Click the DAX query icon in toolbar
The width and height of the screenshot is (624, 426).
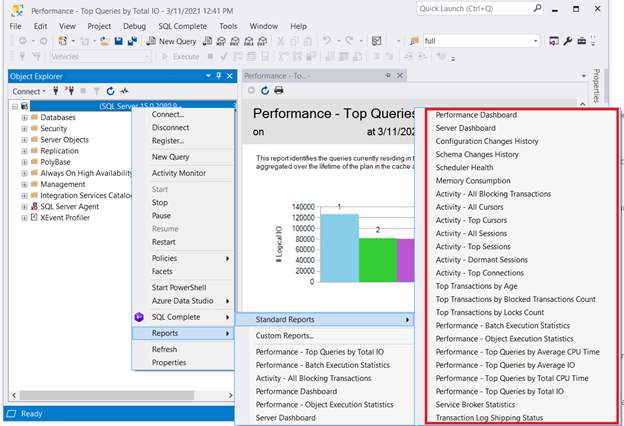click(262, 41)
